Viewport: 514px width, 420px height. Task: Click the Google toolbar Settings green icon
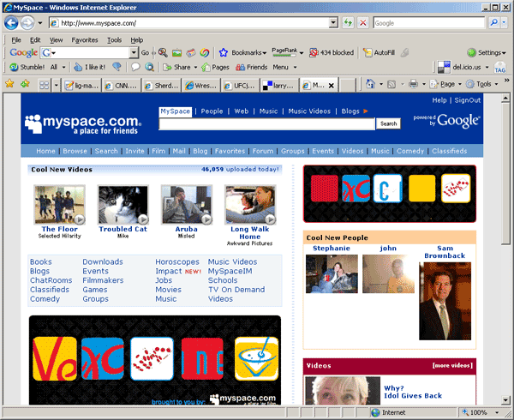(x=471, y=52)
